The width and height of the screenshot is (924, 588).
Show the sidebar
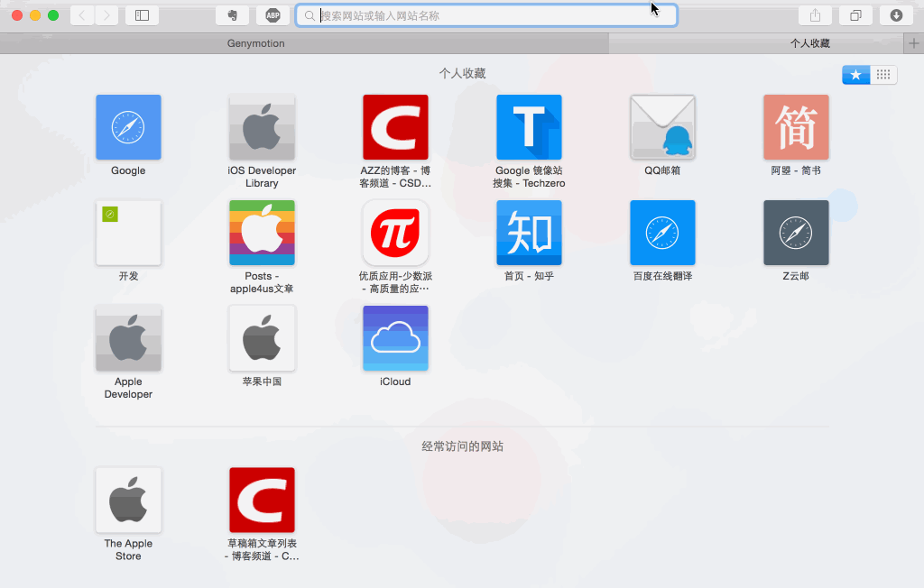pos(142,15)
